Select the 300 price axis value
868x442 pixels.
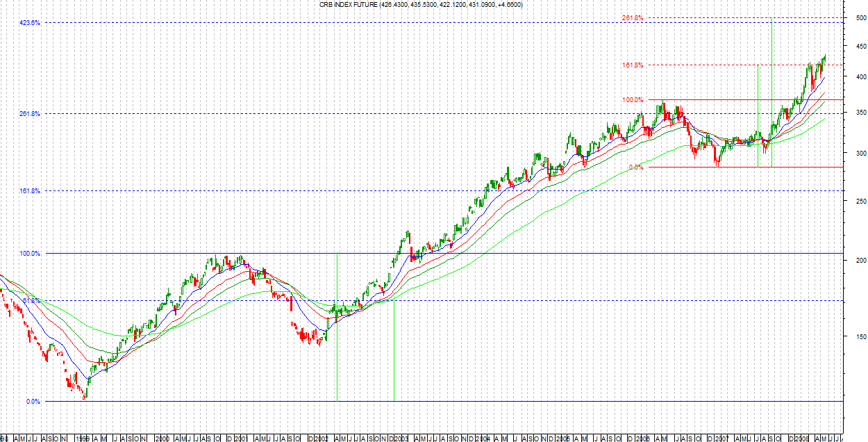click(x=860, y=153)
